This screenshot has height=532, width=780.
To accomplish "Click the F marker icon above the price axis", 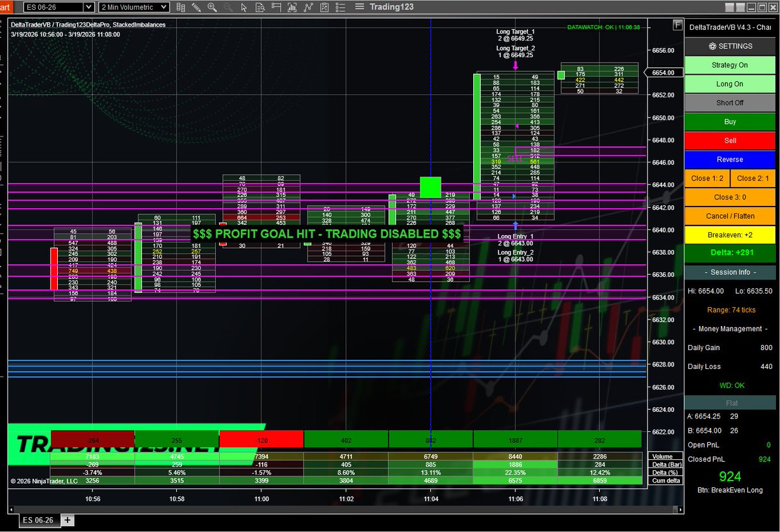I will pos(677,24).
